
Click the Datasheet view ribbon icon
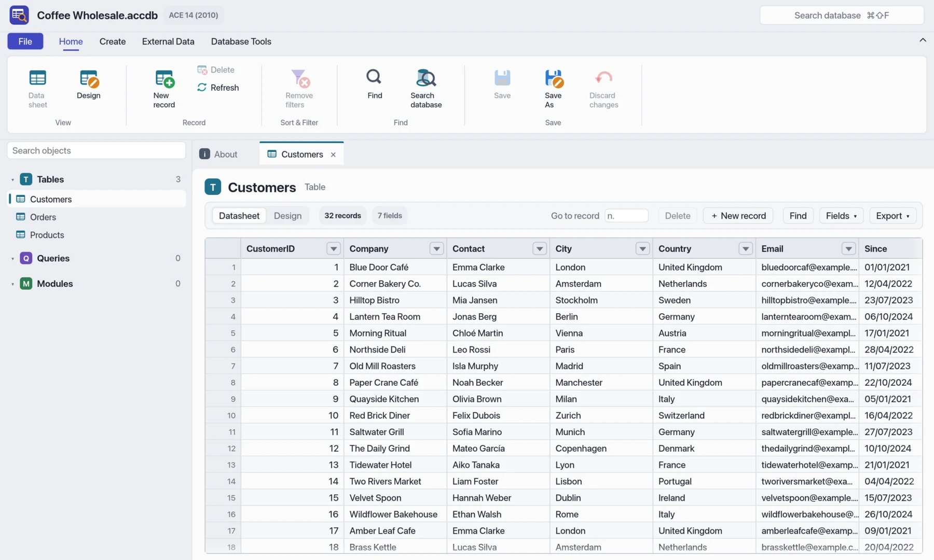coord(37,78)
